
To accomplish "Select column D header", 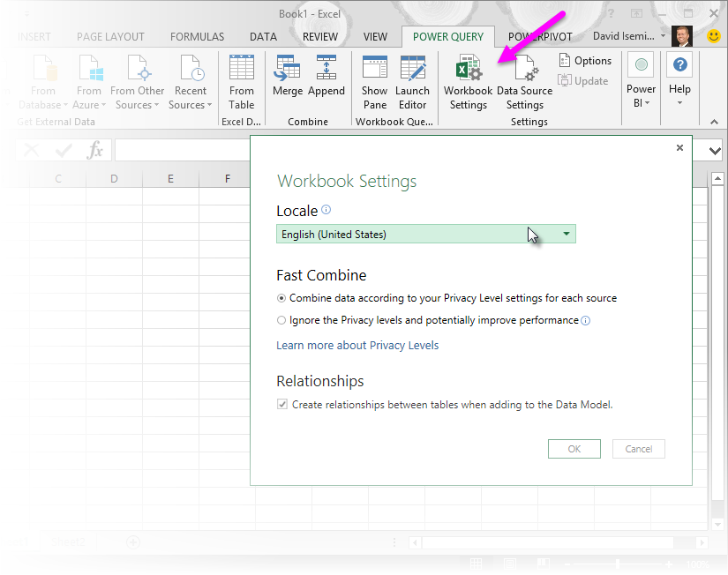I will pos(114,179).
